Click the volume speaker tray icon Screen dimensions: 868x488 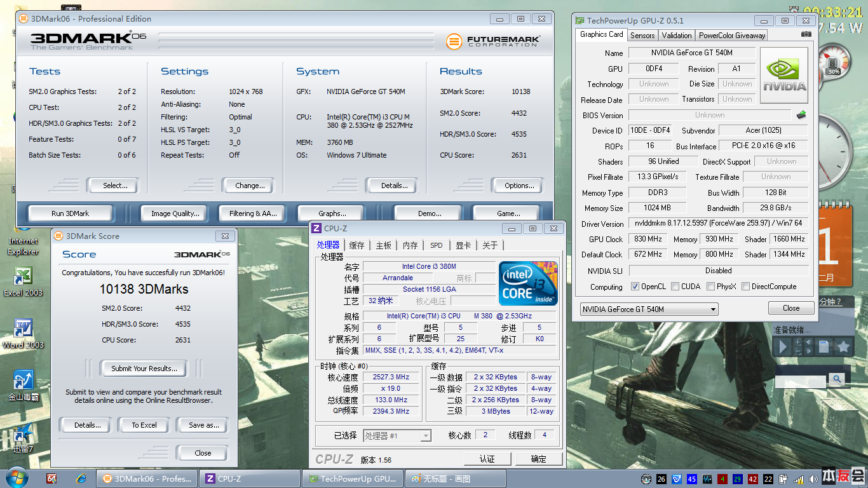tap(812, 479)
